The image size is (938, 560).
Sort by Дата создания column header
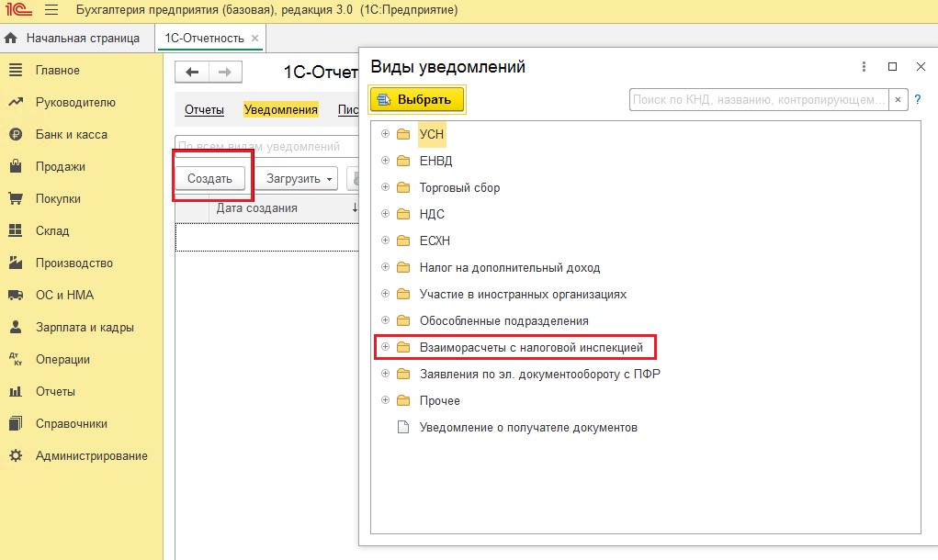[x=256, y=208]
